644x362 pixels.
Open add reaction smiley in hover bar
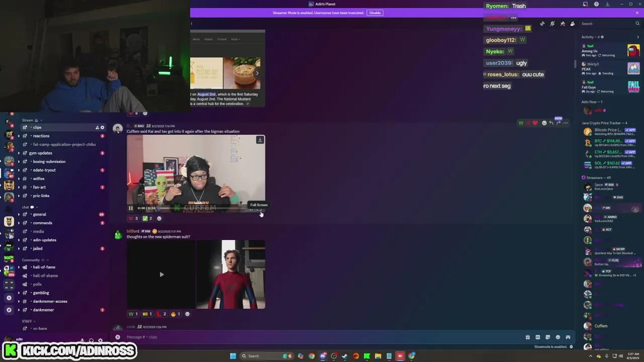coord(544,123)
